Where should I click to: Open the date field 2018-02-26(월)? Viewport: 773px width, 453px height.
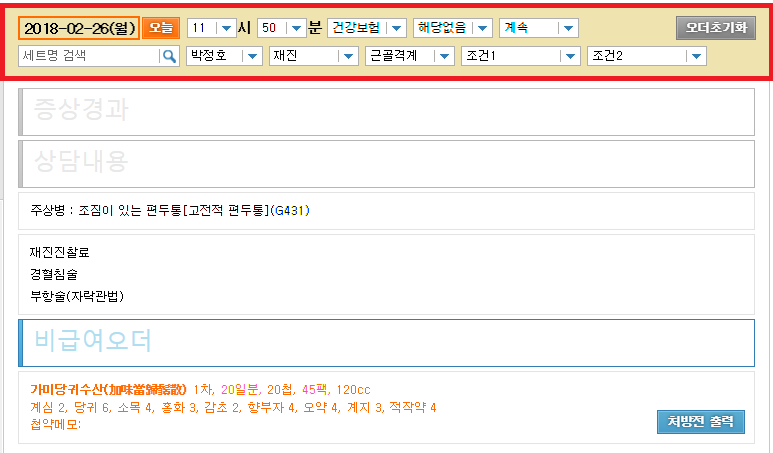[x=79, y=28]
